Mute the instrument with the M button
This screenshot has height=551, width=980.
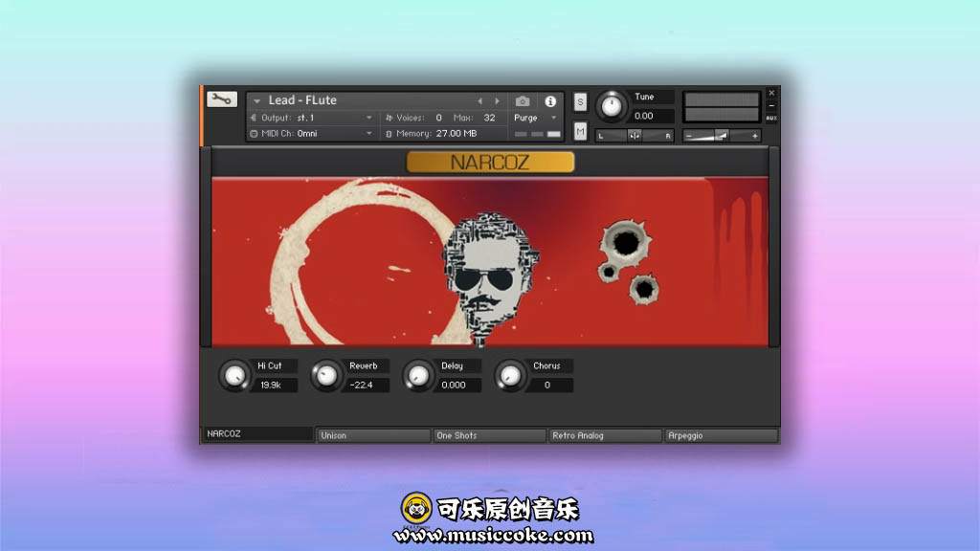(x=580, y=131)
